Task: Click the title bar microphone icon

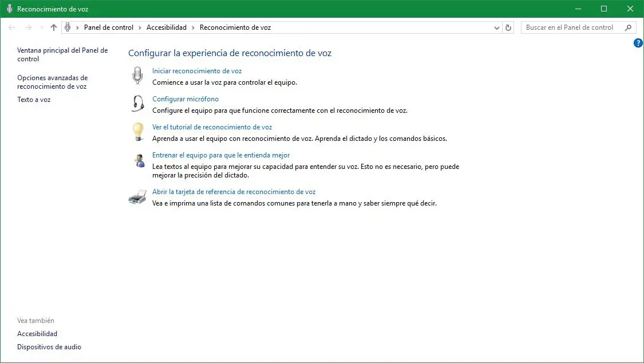Action: click(x=10, y=9)
